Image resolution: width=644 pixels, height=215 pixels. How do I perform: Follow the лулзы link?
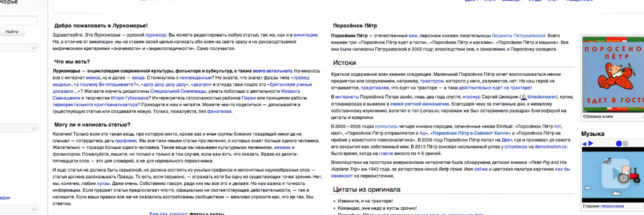click(x=103, y=183)
